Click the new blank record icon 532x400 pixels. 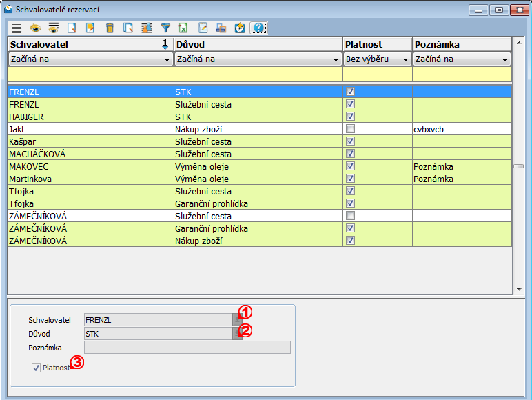point(72,28)
